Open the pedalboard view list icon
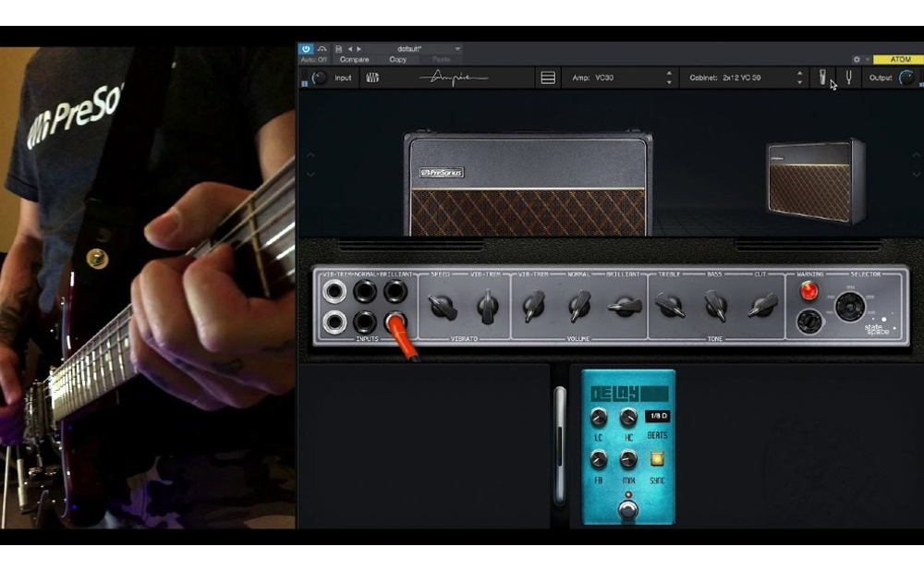The width and height of the screenshot is (924, 571). (548, 79)
